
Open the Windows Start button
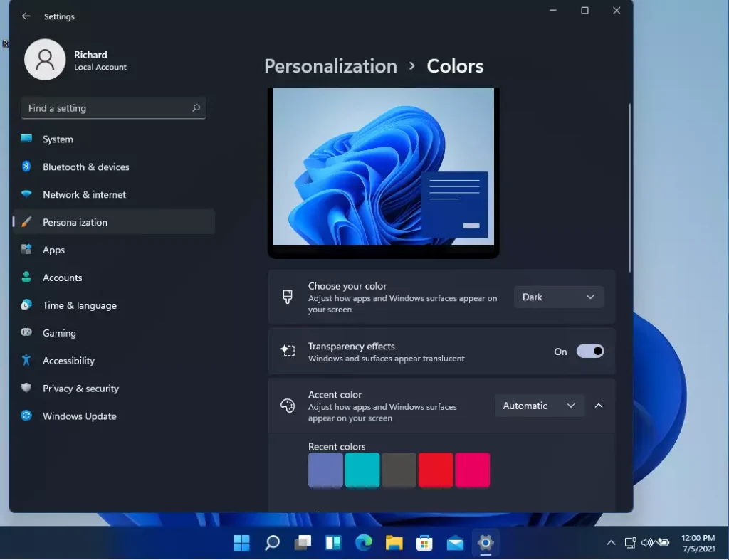[241, 542]
